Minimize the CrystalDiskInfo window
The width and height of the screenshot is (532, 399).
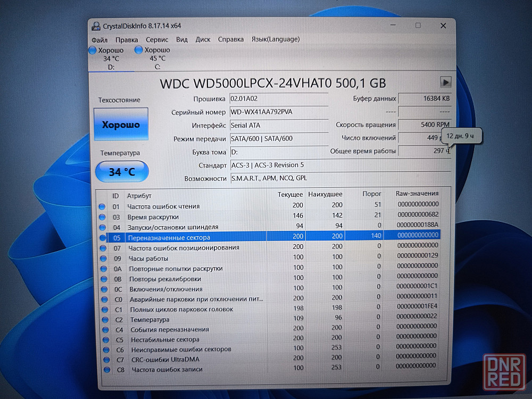pyautogui.click(x=393, y=25)
